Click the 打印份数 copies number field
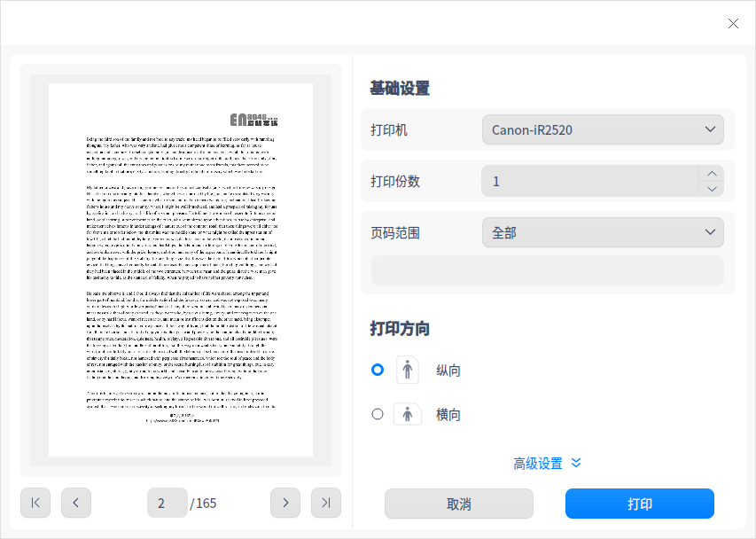The image size is (756, 539). point(590,181)
